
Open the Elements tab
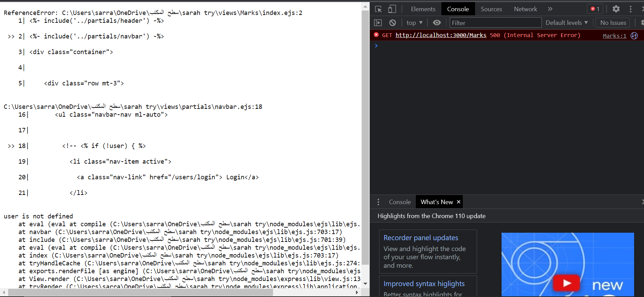pyautogui.click(x=423, y=9)
